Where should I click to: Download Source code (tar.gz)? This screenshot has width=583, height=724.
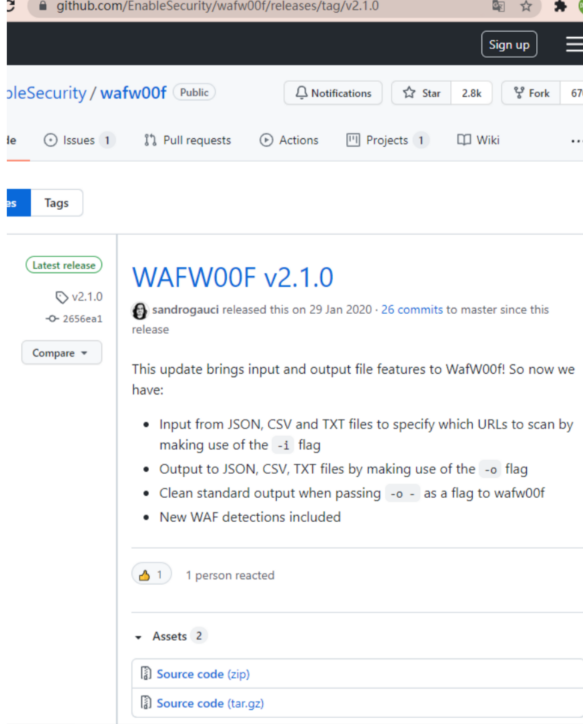(x=210, y=703)
